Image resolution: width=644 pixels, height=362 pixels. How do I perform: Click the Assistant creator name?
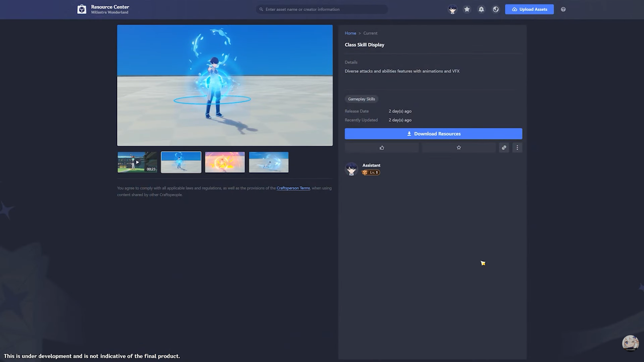tap(371, 165)
